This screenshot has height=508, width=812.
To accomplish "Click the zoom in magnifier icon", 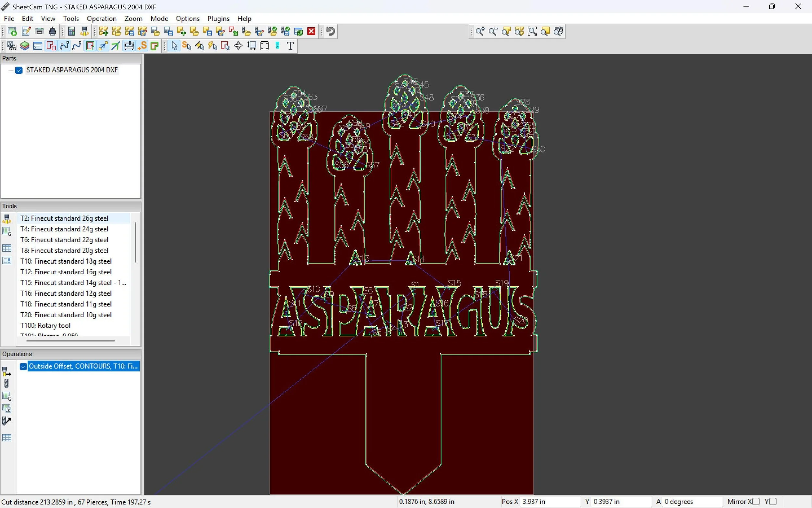I will [x=480, y=31].
